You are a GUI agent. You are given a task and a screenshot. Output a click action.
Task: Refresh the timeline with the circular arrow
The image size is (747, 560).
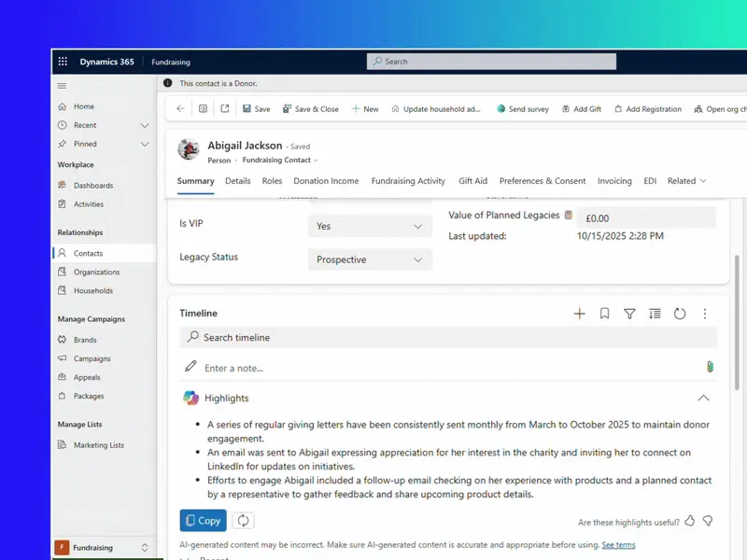(680, 314)
